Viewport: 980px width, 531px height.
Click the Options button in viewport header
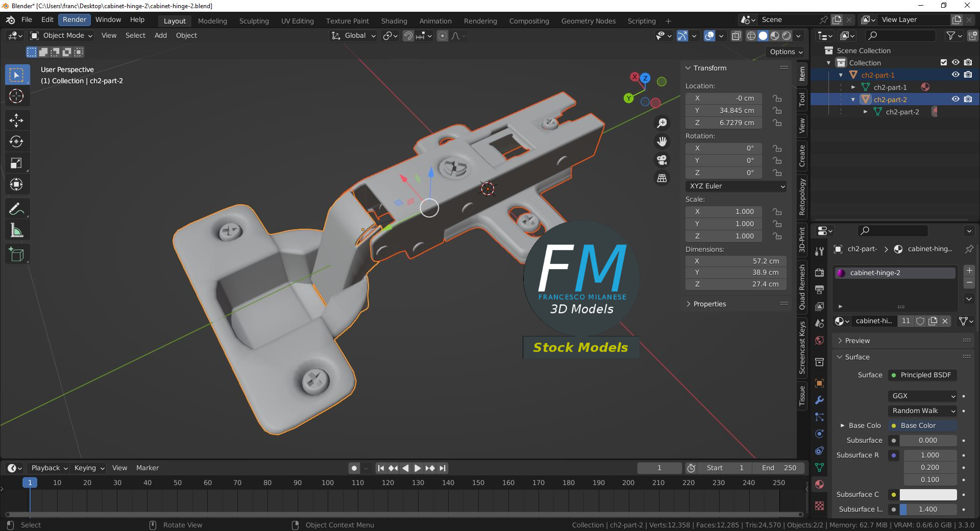coord(786,52)
